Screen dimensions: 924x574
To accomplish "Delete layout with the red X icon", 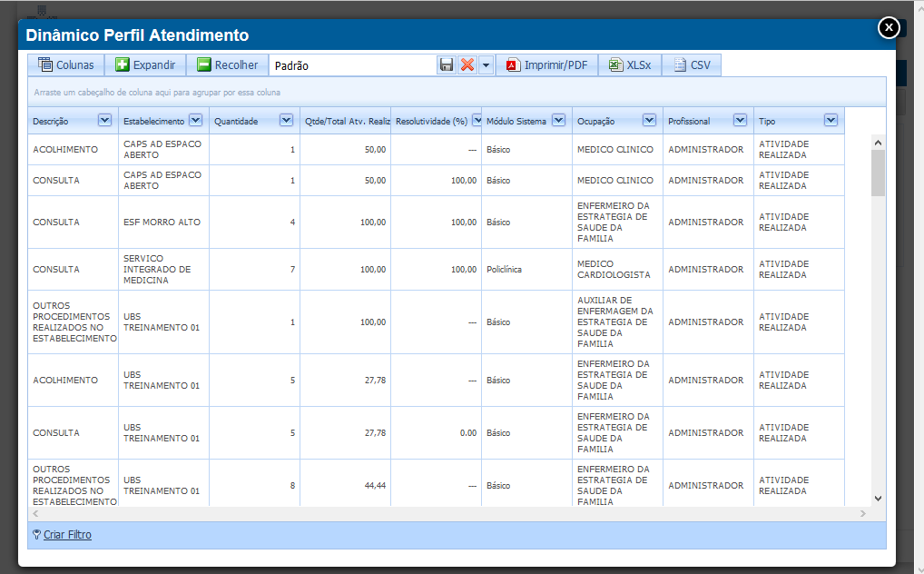I will click(467, 64).
